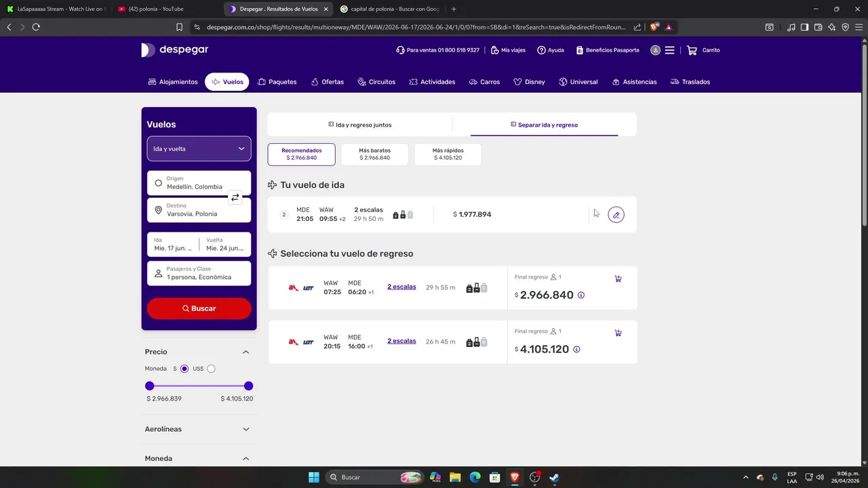Viewport: 868px width, 488px height.
Task: Switch to Ida y regreso juntos tab
Action: (359, 125)
